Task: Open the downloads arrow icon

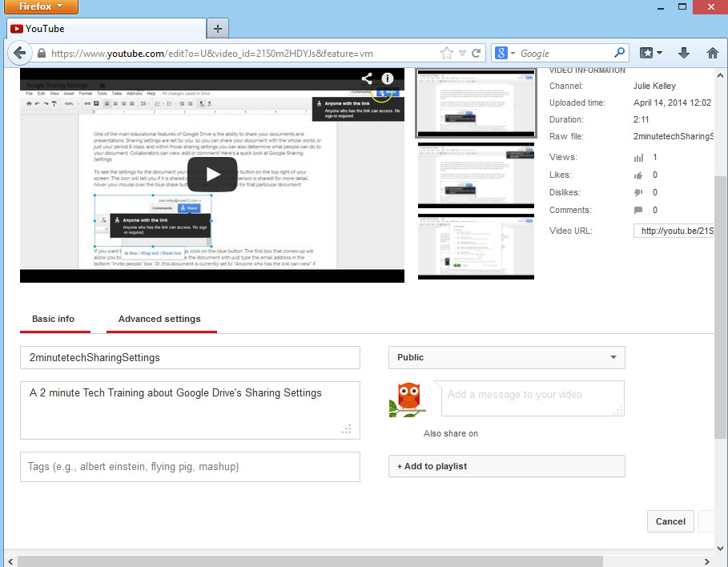Action: click(x=683, y=53)
